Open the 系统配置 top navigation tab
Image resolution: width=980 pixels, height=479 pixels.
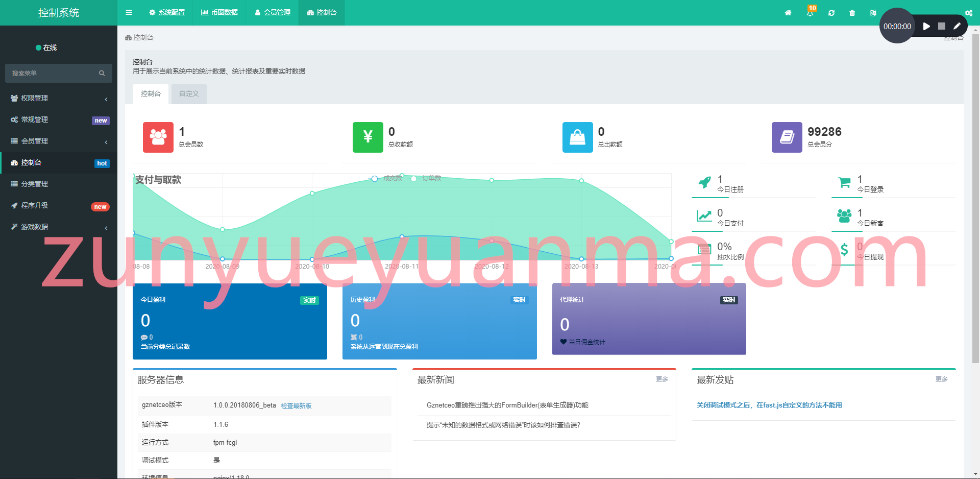(167, 13)
